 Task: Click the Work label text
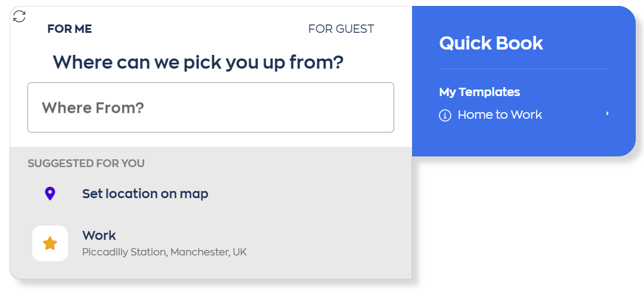coord(99,236)
